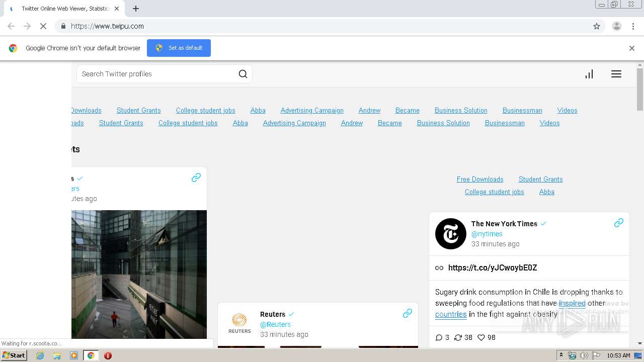644x362 pixels.
Task: Open the hamburger menu icon
Action: (616, 74)
